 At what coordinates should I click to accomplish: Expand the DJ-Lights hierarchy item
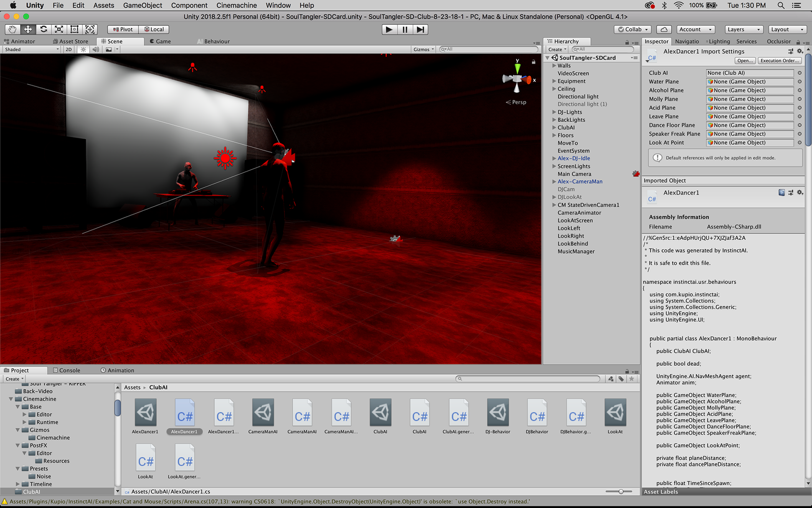pos(554,112)
